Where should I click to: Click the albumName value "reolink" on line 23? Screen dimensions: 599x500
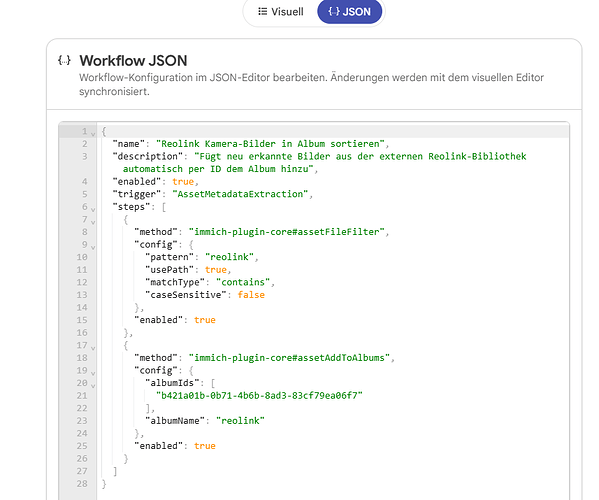coord(240,421)
